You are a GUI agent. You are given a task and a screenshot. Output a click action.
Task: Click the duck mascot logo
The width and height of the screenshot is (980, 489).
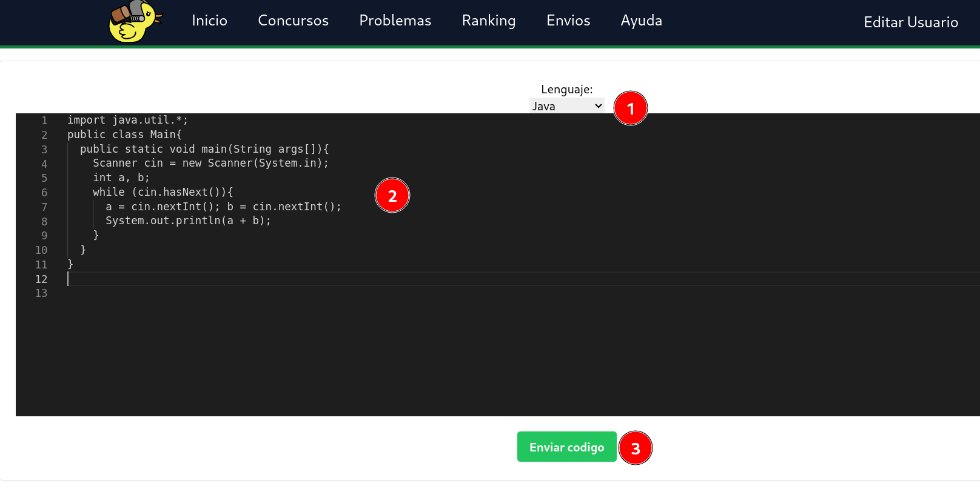click(135, 21)
